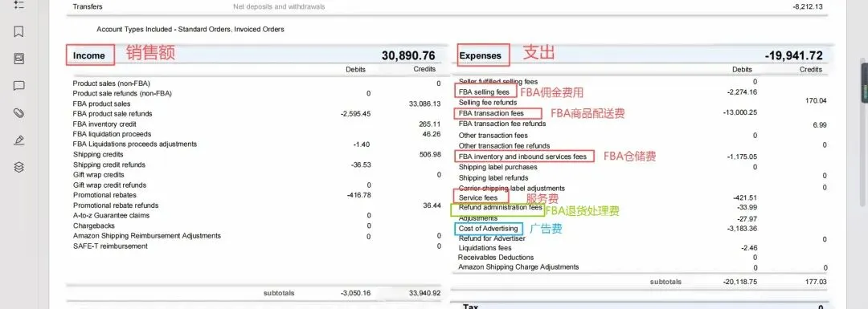The height and width of the screenshot is (309, 868).
Task: Select the value -421.51
Action: (x=745, y=197)
